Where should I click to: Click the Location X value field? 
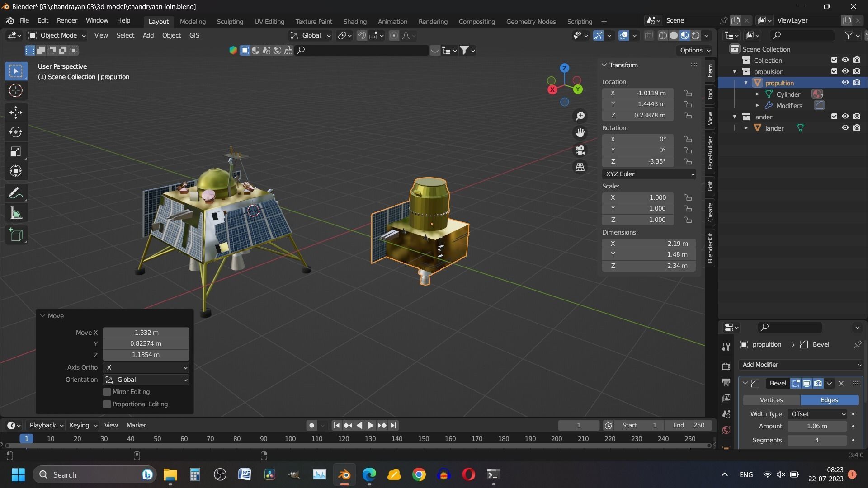coord(638,93)
